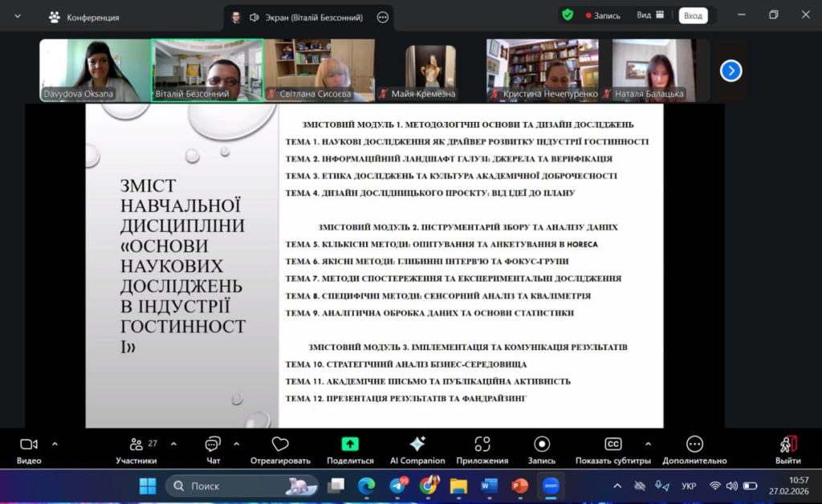Viewport: 822px width, 504px height.
Task: Expand the video options arrow beside Видео
Action: coord(55,443)
